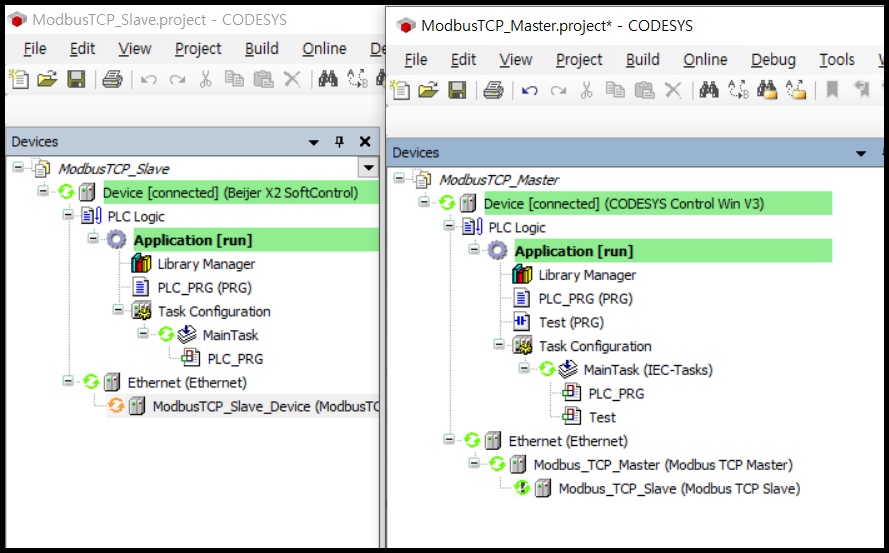Screen dimensions: 889x553
Task: Click Find binoculars icon in Master window toolbar
Action: [709, 90]
